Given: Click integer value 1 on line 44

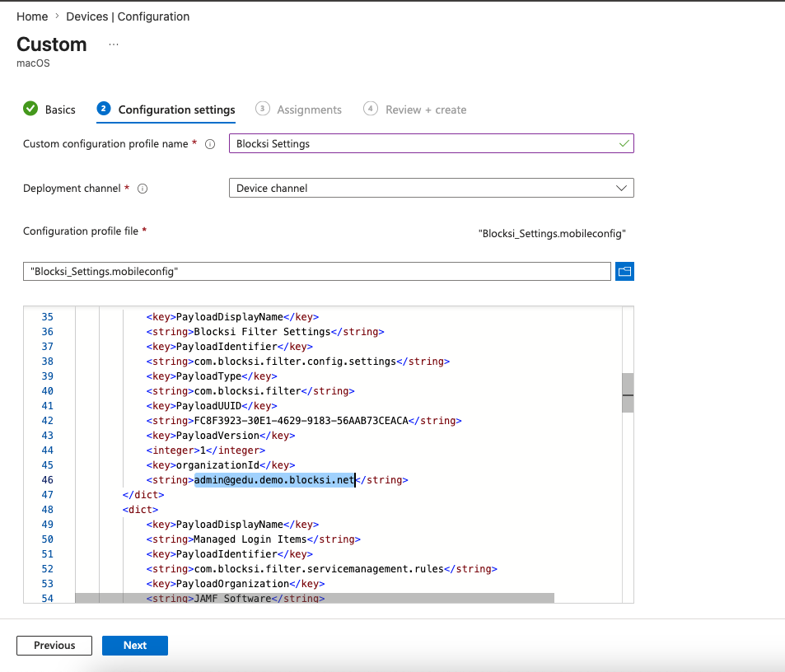Looking at the screenshot, I should (x=203, y=450).
